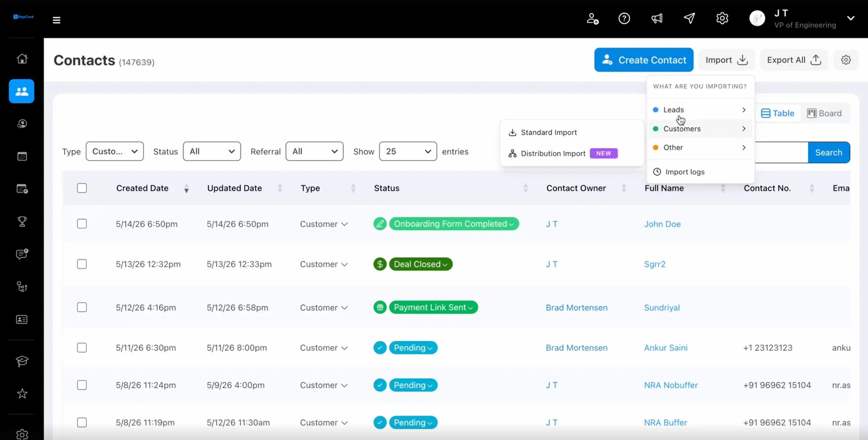
Task: Check the Sgrr2 row checkbox
Action: click(82, 264)
